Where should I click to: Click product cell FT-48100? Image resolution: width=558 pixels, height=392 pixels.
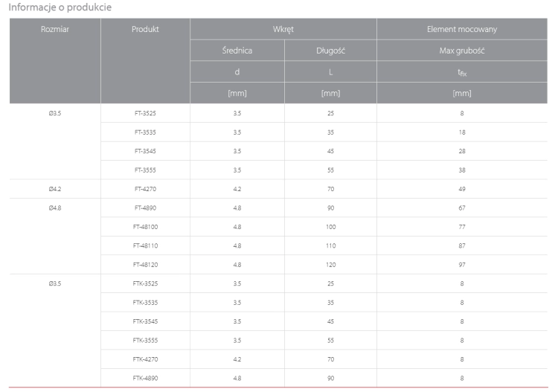[145, 227]
